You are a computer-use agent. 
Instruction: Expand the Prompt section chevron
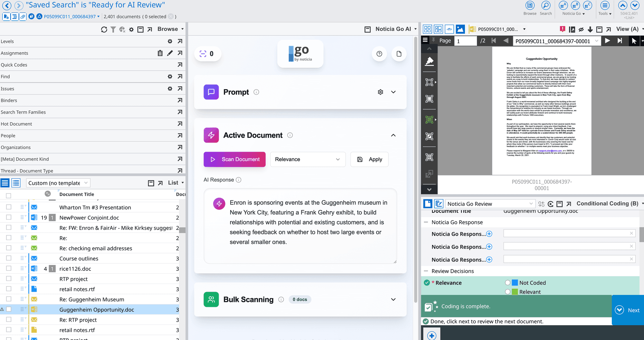point(393,92)
